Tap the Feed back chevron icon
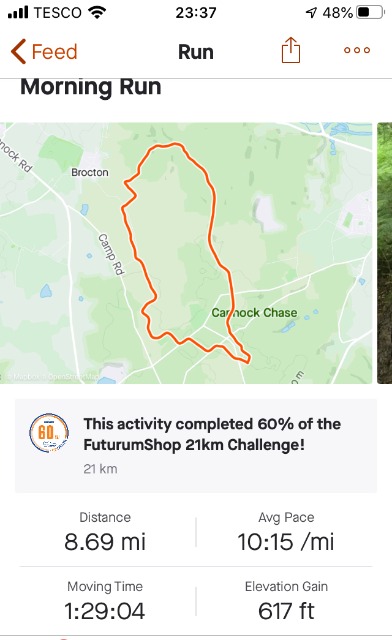392x640 pixels. (x=18, y=51)
